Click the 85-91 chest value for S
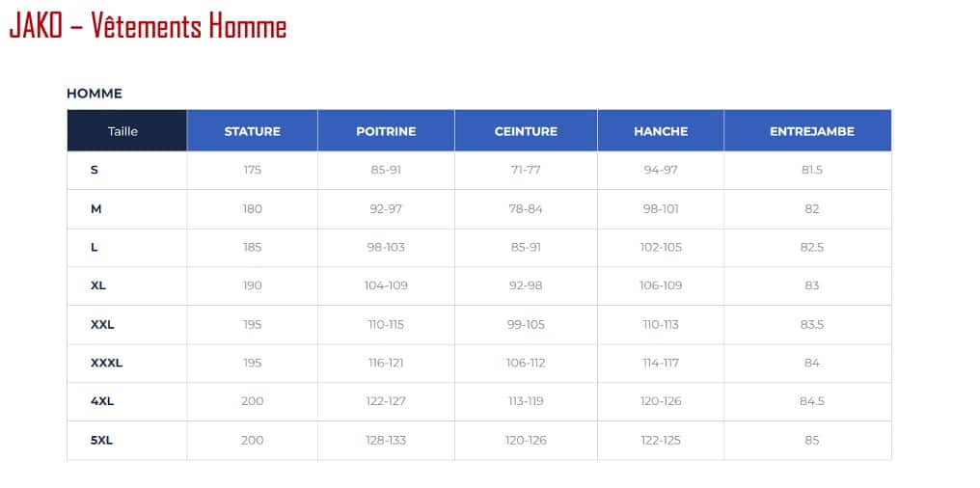Viewport: 980px width, 488px height. coord(386,170)
